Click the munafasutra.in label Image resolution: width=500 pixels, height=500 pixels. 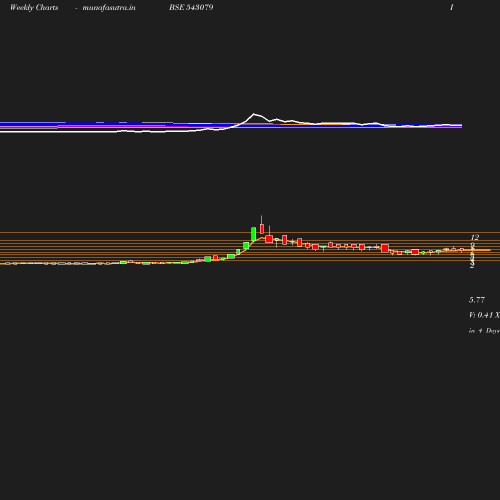point(109,7)
